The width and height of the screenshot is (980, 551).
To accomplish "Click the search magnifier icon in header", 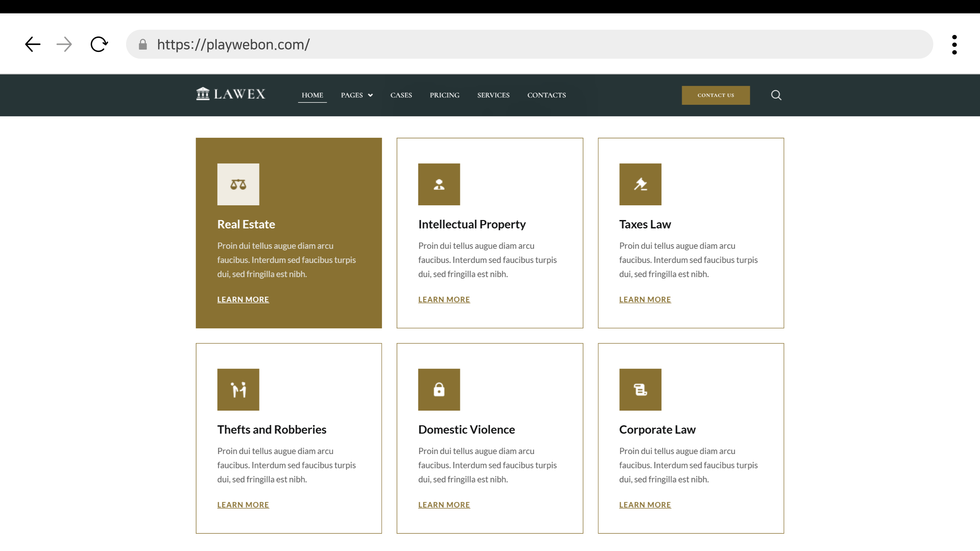I will pos(776,95).
